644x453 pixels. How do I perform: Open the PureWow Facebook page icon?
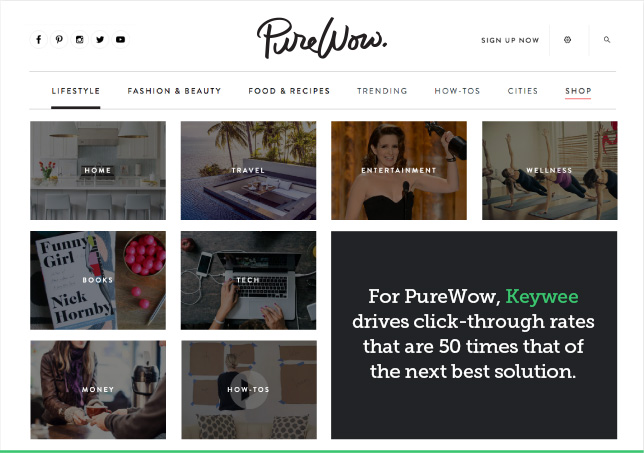tap(39, 40)
